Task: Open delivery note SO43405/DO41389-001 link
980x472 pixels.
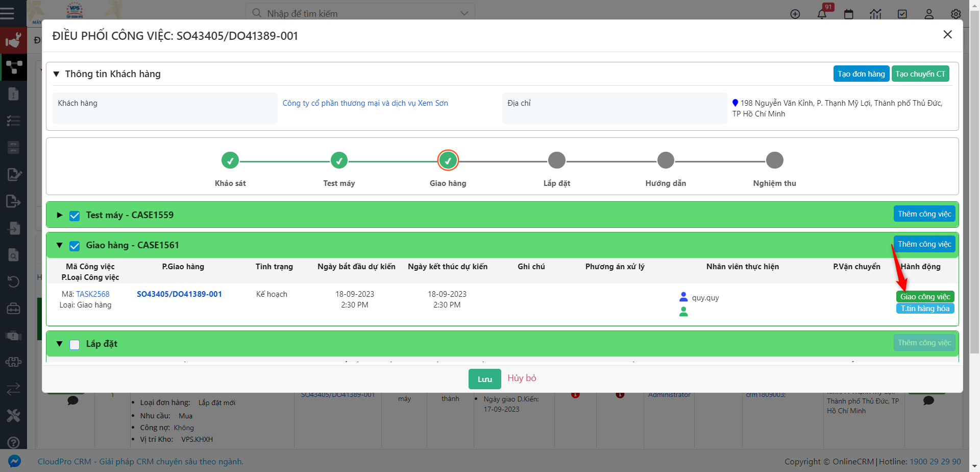Action: [179, 294]
